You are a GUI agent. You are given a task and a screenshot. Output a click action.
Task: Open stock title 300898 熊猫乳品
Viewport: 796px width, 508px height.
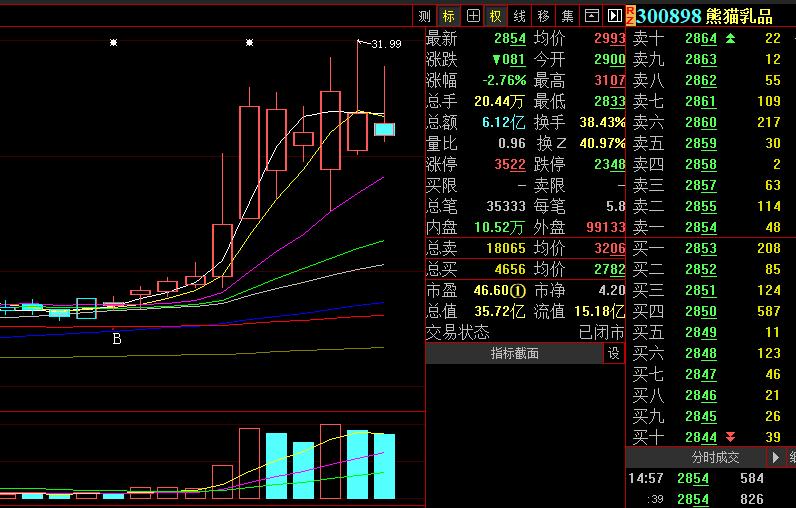pos(705,16)
